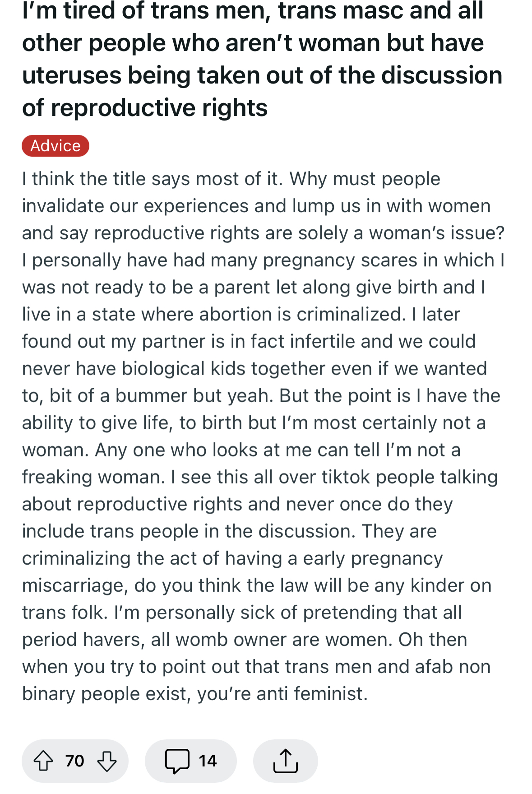Click the vote count showing 70
Screen dimensions: 532x794
click(x=74, y=761)
